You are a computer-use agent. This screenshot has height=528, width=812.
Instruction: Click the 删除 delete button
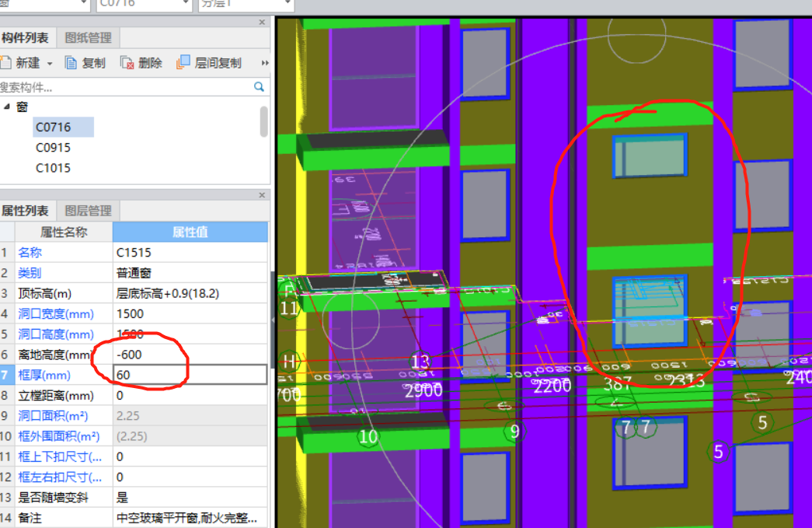pos(141,63)
